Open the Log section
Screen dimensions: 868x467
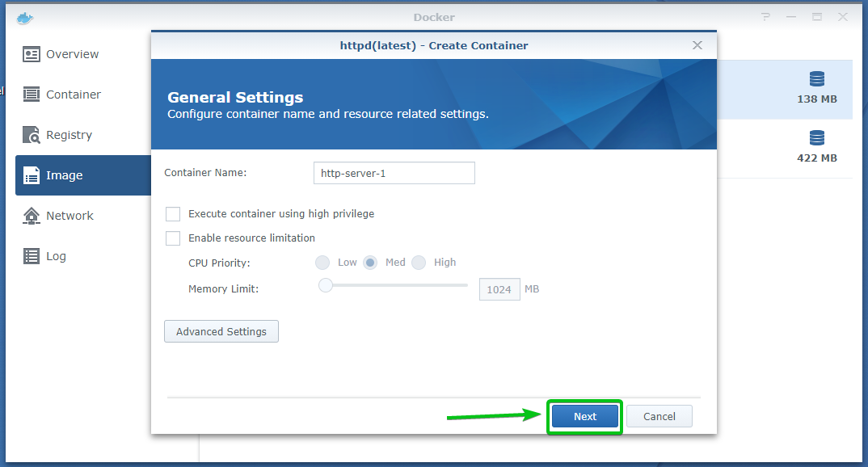(83, 256)
